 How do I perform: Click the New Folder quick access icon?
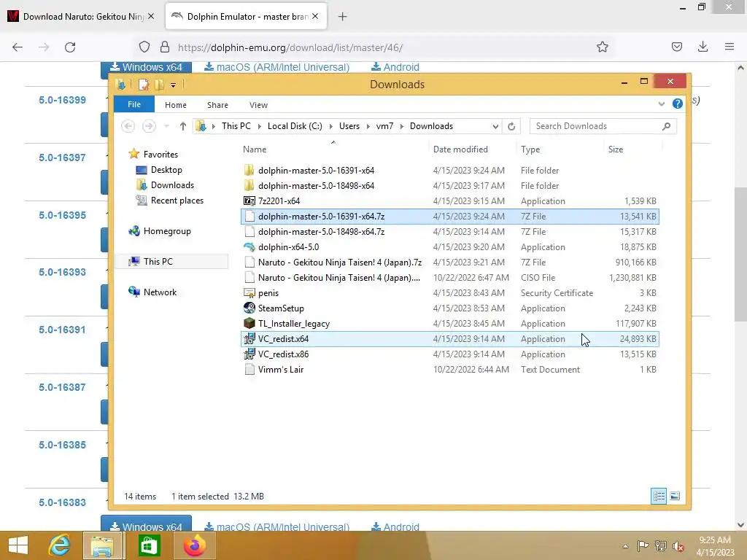(x=159, y=85)
